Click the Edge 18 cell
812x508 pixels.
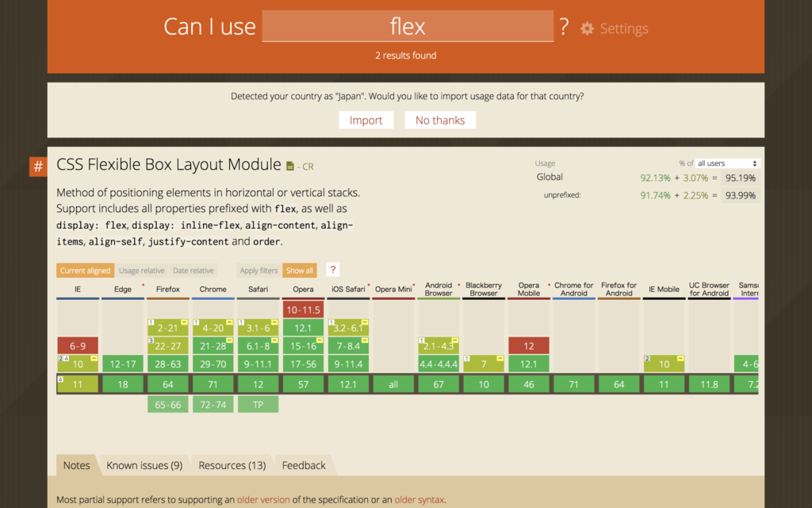123,384
